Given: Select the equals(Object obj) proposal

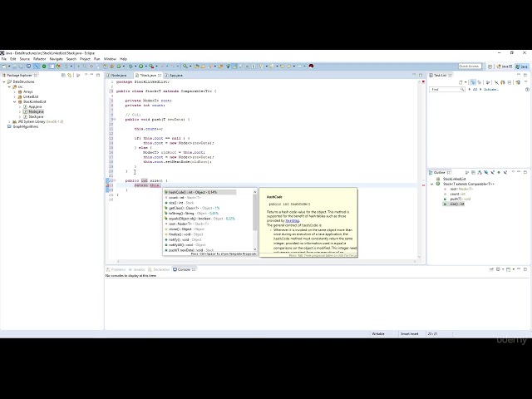Looking at the screenshot, I should [200, 219].
